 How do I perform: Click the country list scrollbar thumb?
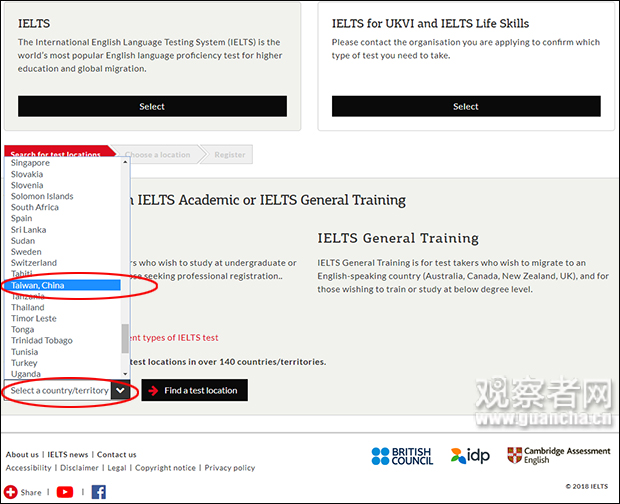coord(125,338)
